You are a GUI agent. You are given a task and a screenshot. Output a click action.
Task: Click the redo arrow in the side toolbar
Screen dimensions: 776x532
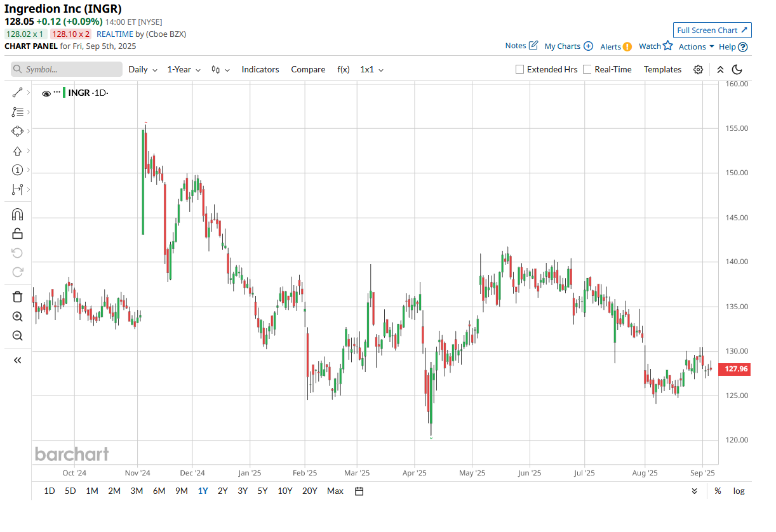pyautogui.click(x=17, y=272)
